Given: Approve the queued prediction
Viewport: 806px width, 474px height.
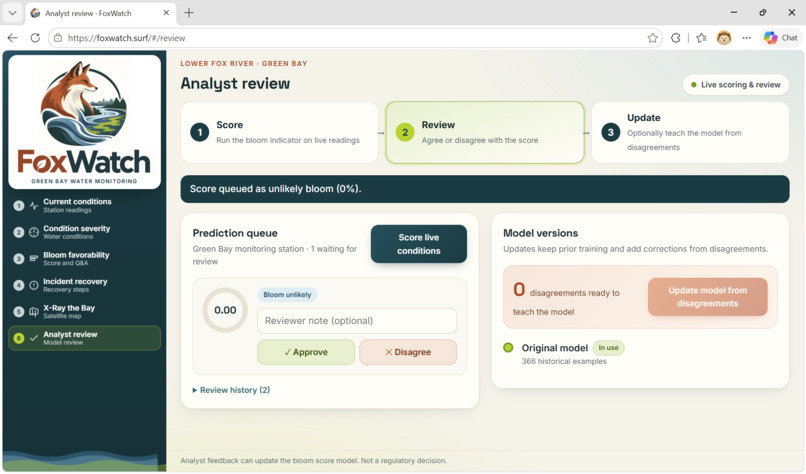Looking at the screenshot, I should [x=306, y=352].
